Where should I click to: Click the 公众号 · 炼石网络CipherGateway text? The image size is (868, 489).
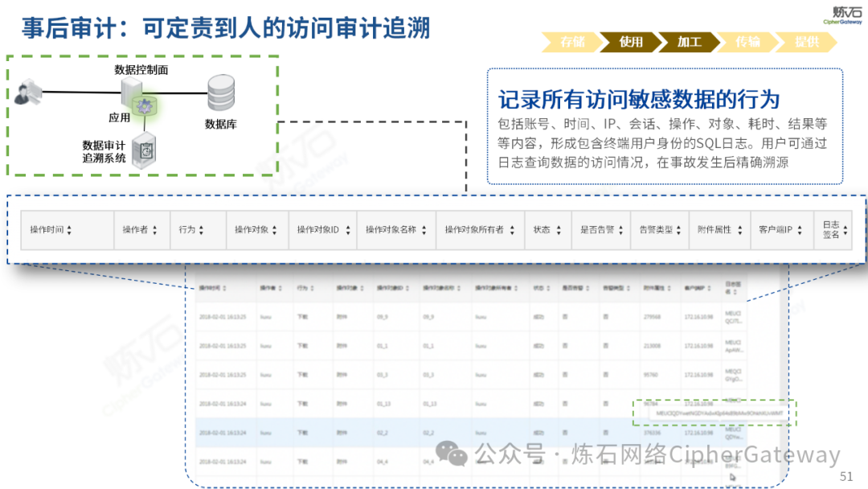pos(657,454)
